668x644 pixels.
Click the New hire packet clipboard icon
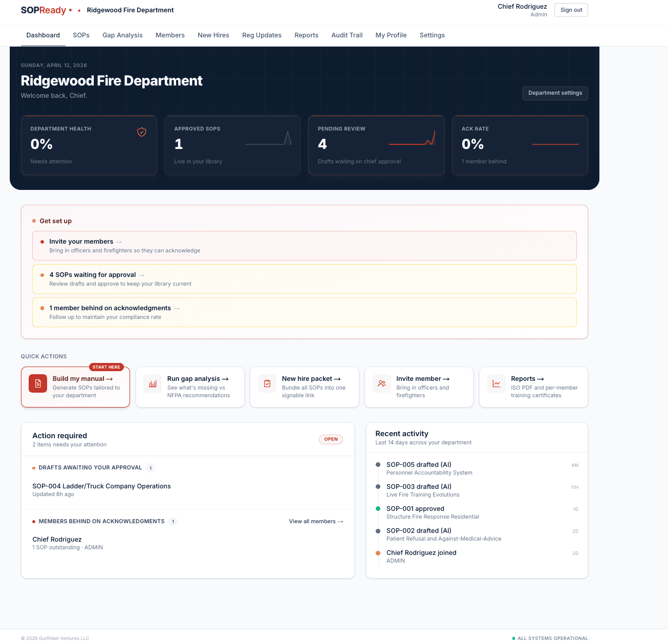point(267,383)
